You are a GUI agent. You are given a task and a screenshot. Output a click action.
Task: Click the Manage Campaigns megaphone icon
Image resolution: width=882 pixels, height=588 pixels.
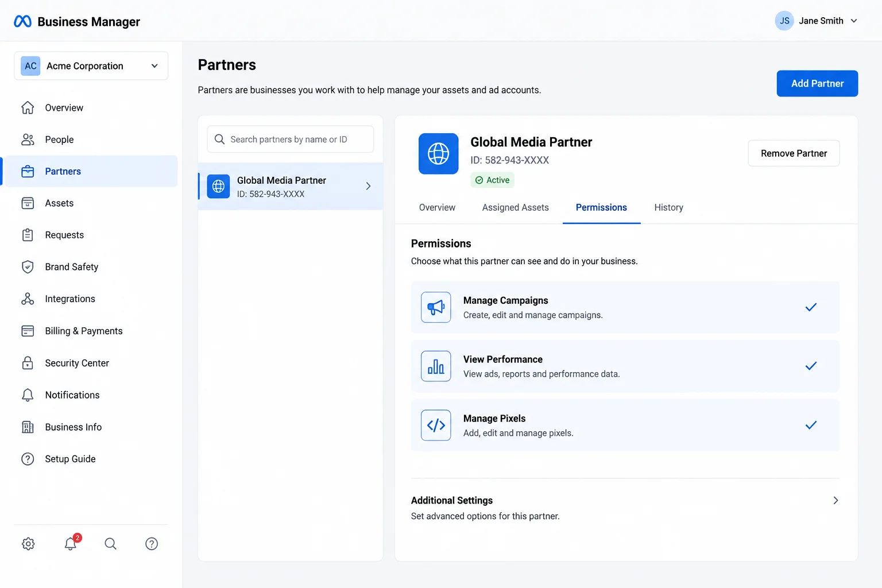point(436,307)
